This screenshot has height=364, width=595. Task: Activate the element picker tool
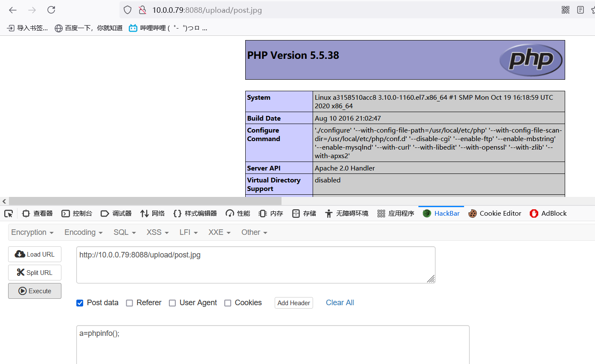point(9,214)
